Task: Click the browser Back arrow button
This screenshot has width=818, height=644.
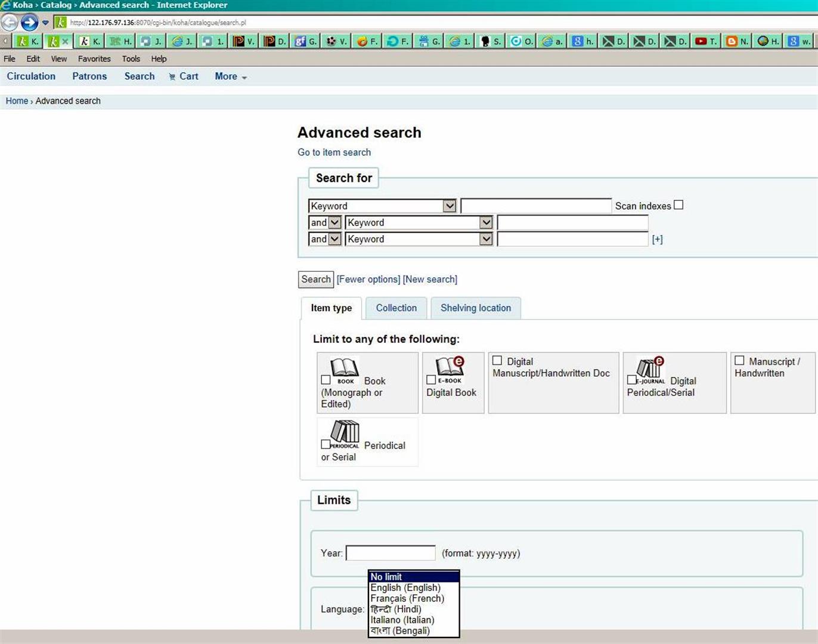Action: click(x=9, y=23)
